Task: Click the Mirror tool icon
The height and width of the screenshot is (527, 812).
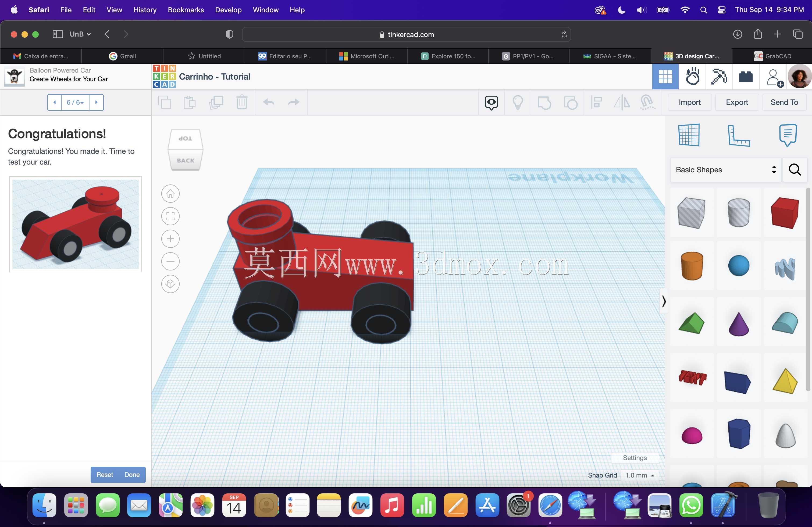Action: tap(622, 102)
